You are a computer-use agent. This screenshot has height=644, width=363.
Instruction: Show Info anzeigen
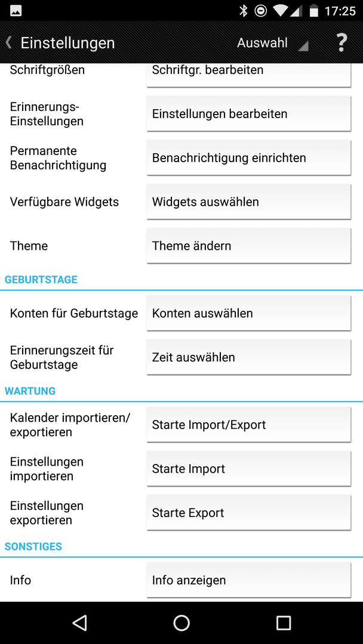(x=249, y=580)
